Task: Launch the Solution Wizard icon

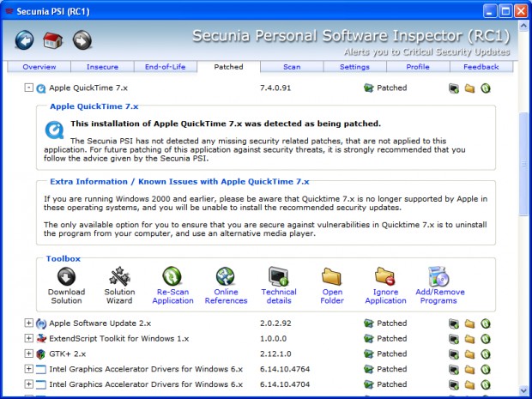Action: click(x=119, y=276)
